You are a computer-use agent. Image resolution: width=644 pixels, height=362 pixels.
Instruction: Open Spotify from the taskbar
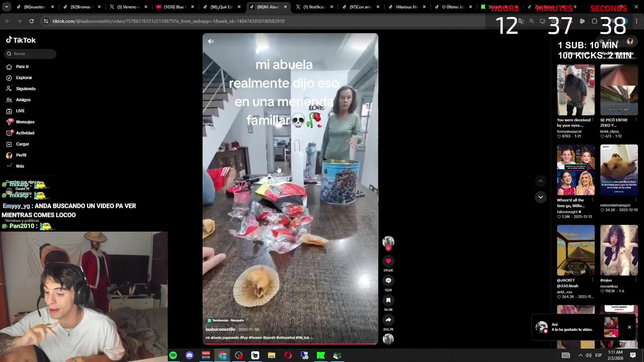173,355
